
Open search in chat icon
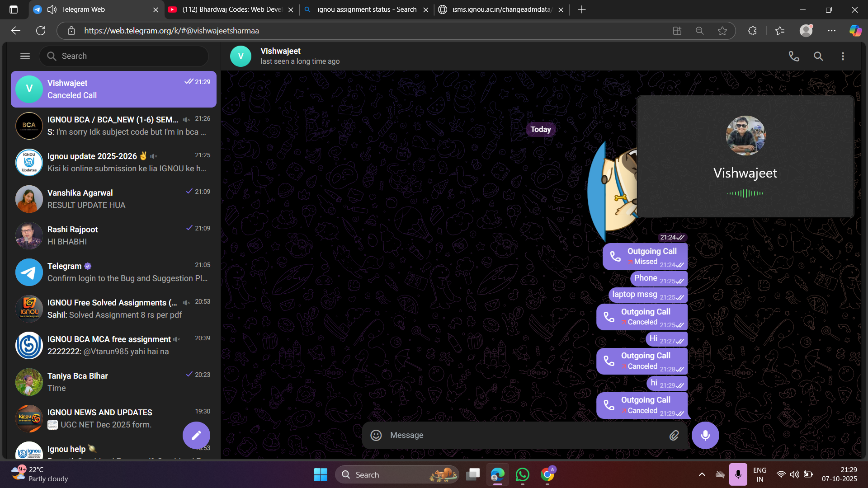pyautogui.click(x=818, y=56)
